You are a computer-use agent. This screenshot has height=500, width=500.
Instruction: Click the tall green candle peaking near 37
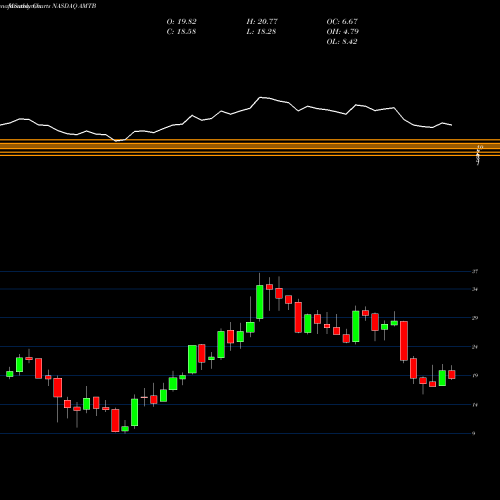tap(260, 302)
